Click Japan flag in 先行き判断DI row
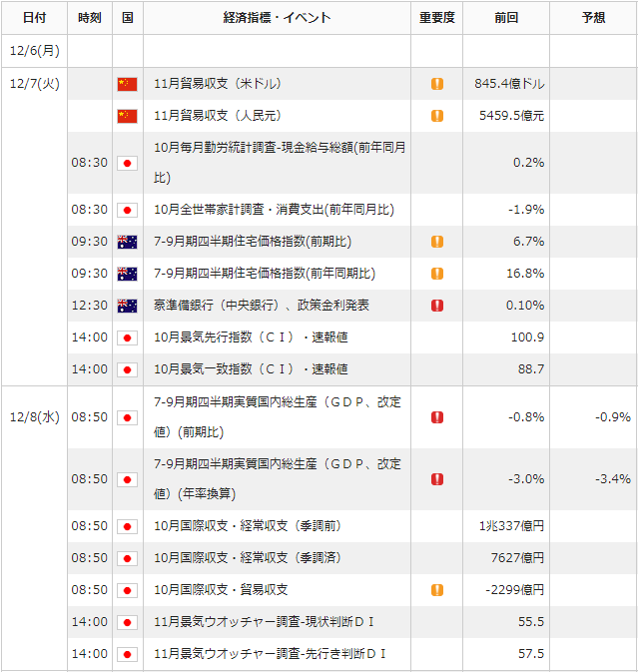Viewport: 638px width, 672px height. click(x=127, y=654)
